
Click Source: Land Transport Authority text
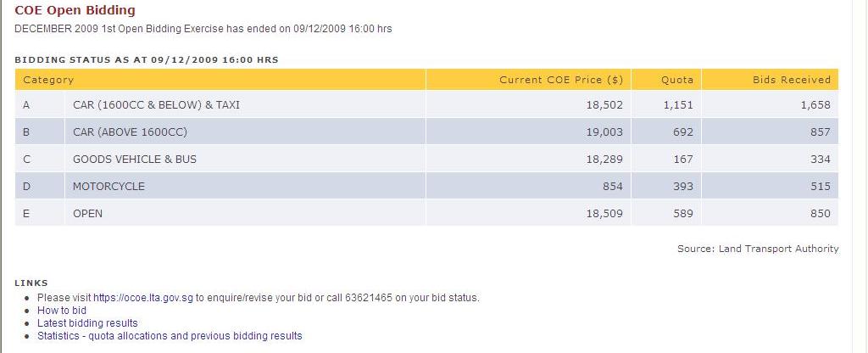click(758, 249)
